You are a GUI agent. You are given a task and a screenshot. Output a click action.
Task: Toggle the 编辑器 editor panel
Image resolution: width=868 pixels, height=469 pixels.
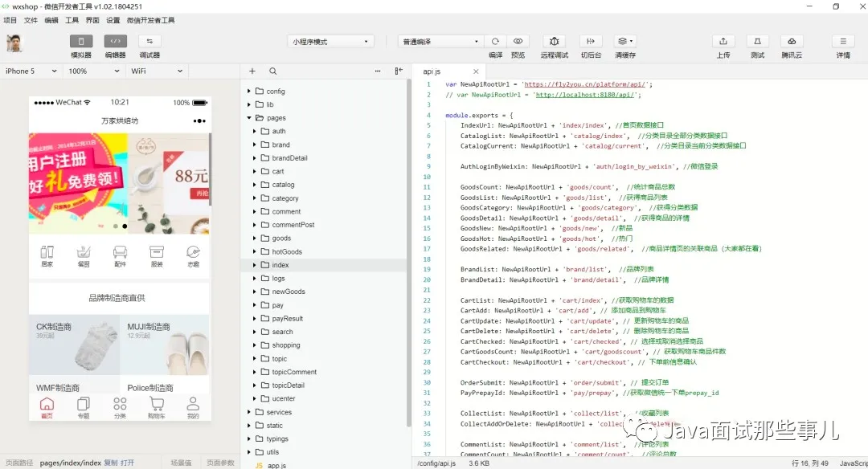click(x=115, y=46)
